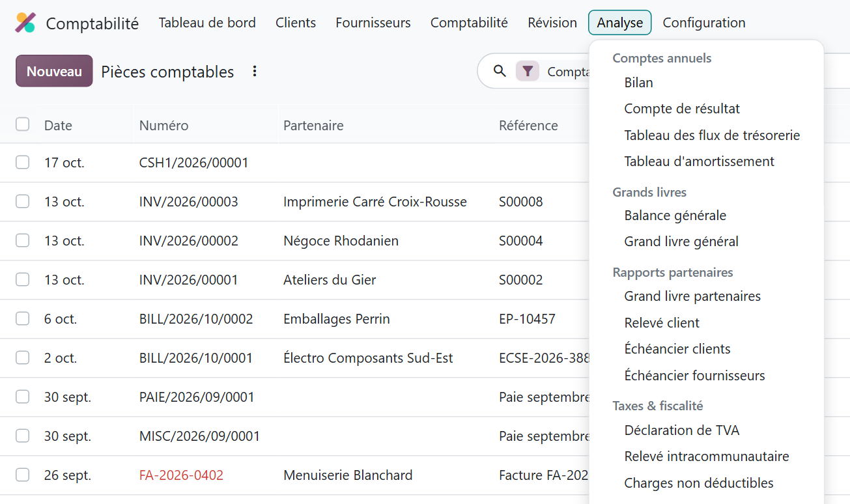The height and width of the screenshot is (504, 850).
Task: Check the row CSH1/2026/00001
Action: [23, 162]
